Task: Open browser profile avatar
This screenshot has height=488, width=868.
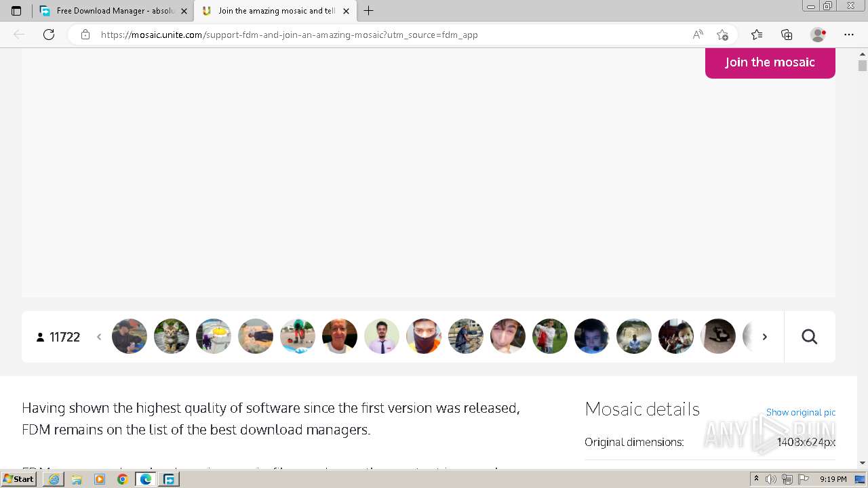Action: click(818, 35)
